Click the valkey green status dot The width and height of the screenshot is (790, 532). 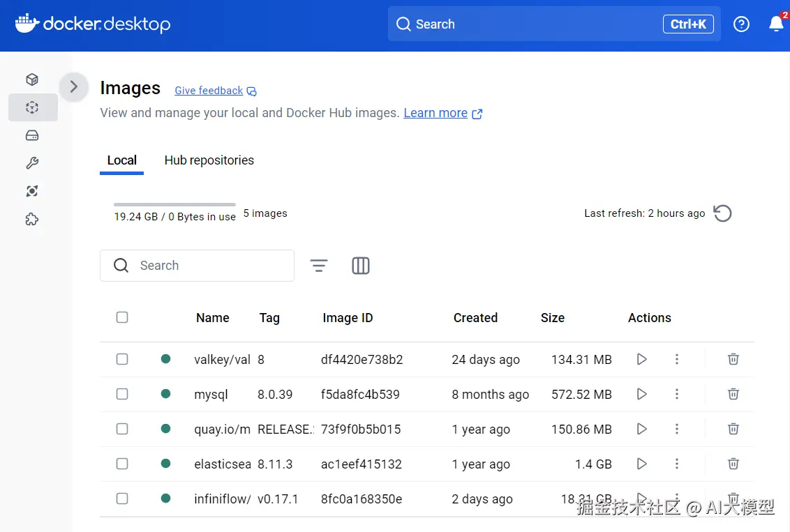click(165, 359)
